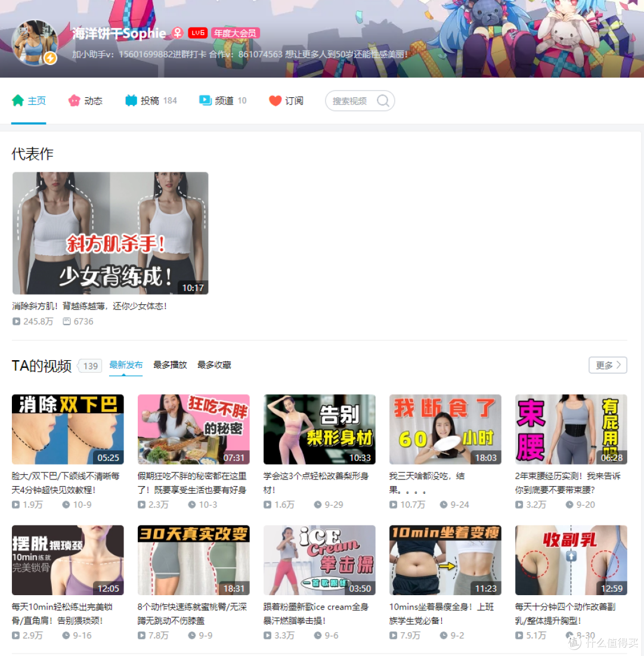This screenshot has width=644, height=656.
Task: Open the 10min坐着变瘦 video thumbnail
Action: 445,560
